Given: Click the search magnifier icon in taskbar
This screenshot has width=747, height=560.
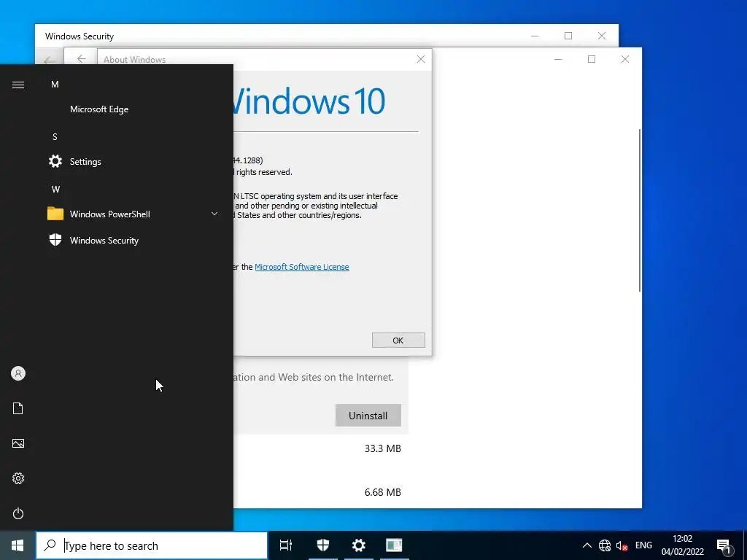Looking at the screenshot, I should click(x=50, y=545).
